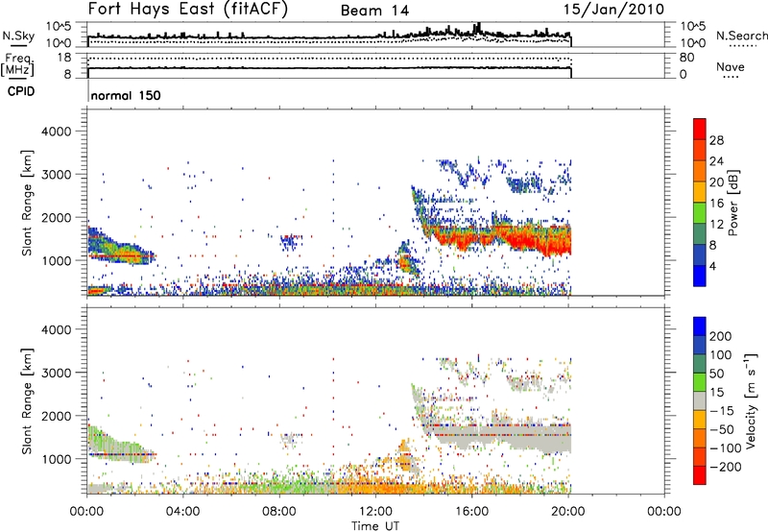Viewport: 768px width, 532px height.
Task: Click the '28' value on power scale
Action: (716, 140)
